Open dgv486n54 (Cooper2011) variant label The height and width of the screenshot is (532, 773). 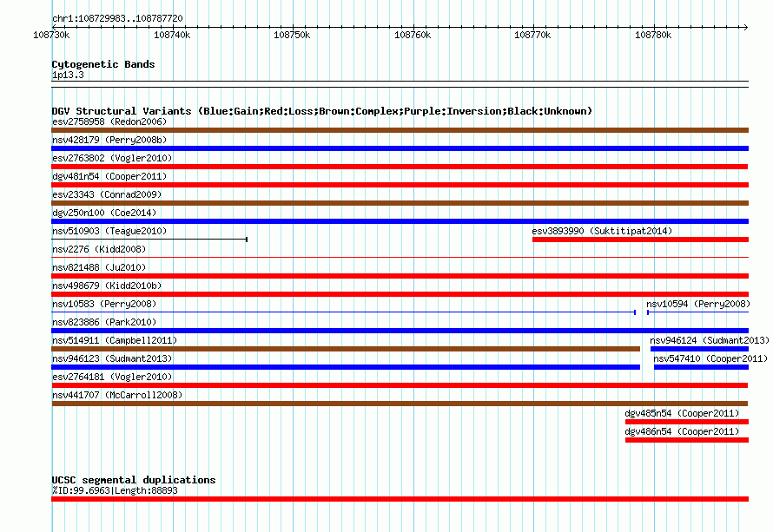682,431
